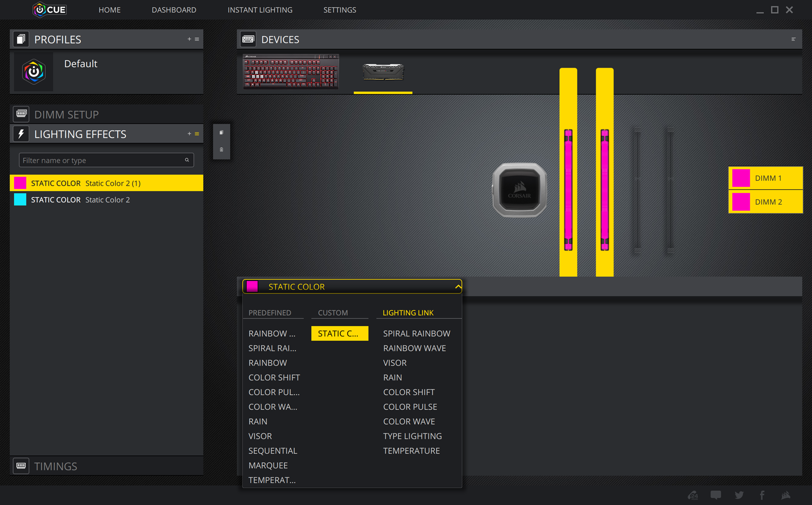Screen dimensions: 812x505
Task: Choose Lighting Link VISOR effect
Action: tap(395, 363)
